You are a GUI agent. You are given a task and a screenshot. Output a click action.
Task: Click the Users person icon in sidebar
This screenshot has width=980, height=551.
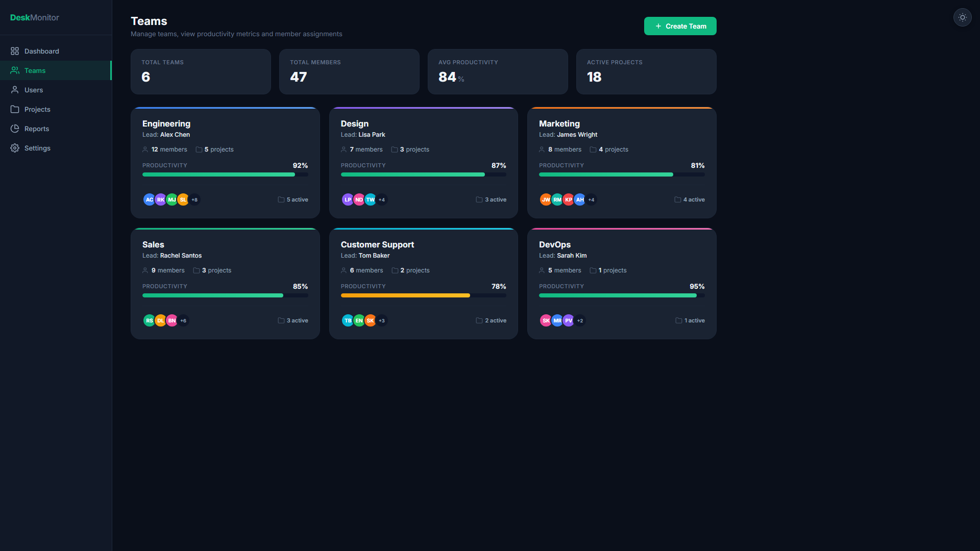(15, 90)
